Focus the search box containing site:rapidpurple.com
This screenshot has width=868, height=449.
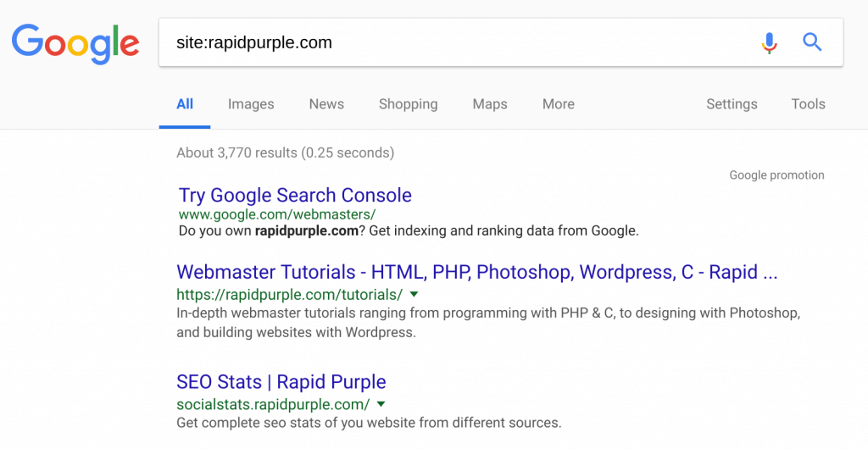pyautogui.click(x=501, y=42)
